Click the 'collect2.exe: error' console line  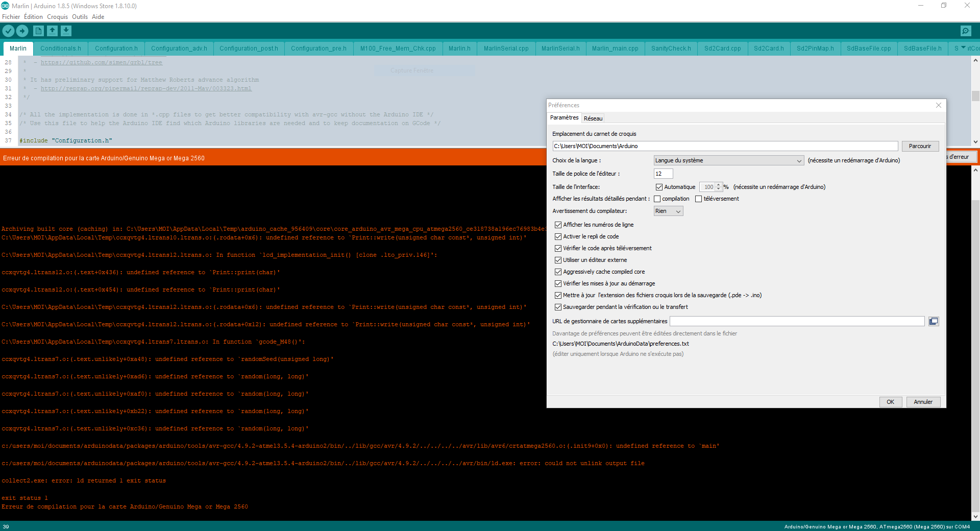84,481
